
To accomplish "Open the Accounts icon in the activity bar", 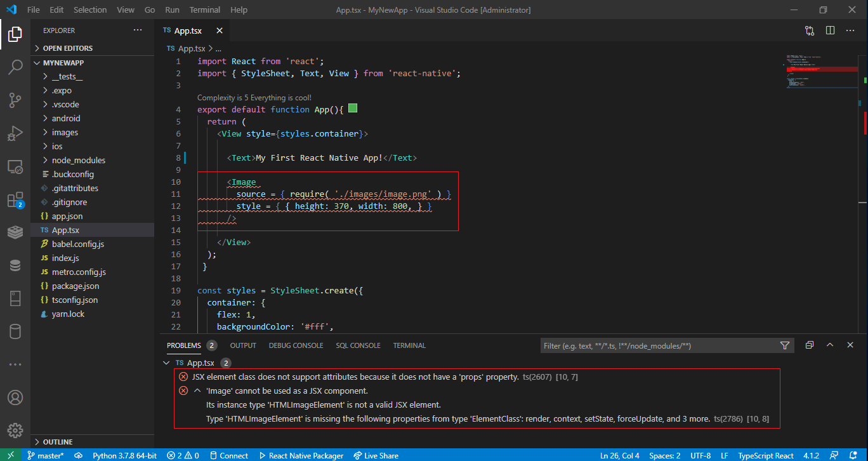I will [15, 398].
